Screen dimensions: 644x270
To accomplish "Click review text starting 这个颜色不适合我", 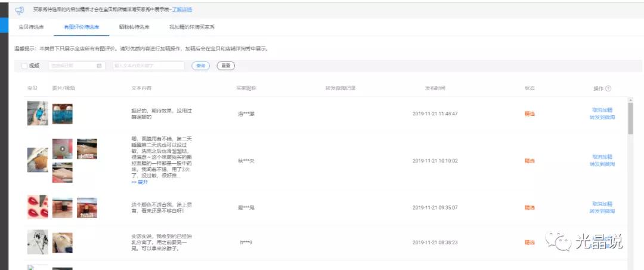I will point(162,207).
